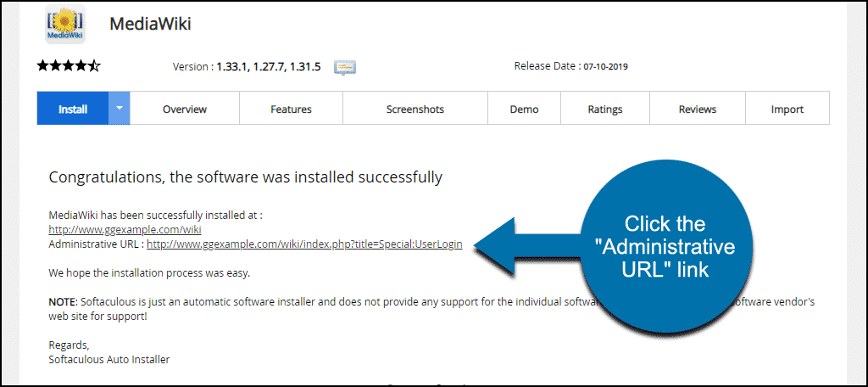This screenshot has width=868, height=387.
Task: Switch to the Overview tab
Action: [185, 108]
